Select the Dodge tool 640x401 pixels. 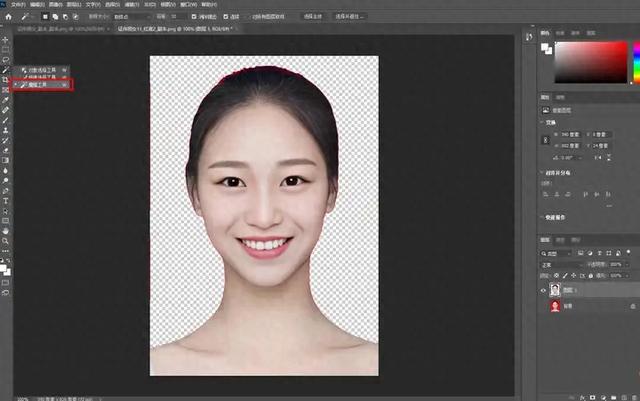(x=5, y=181)
